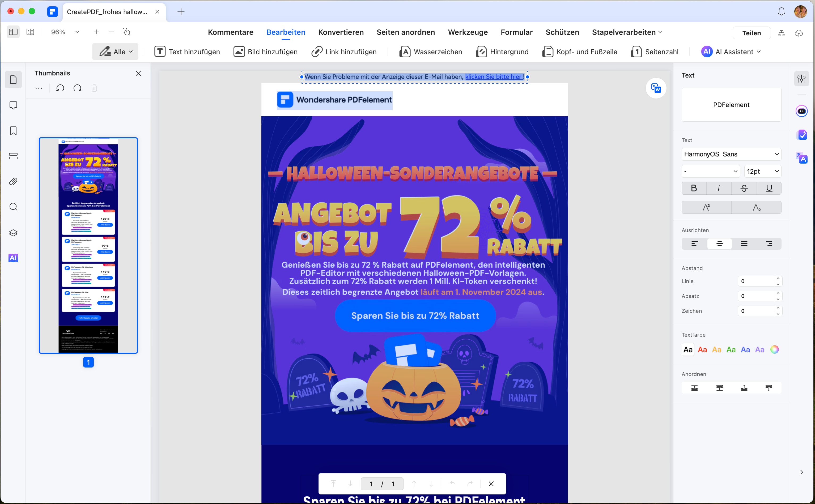Delete the selected page trash icon
The height and width of the screenshot is (504, 815).
pyautogui.click(x=94, y=88)
